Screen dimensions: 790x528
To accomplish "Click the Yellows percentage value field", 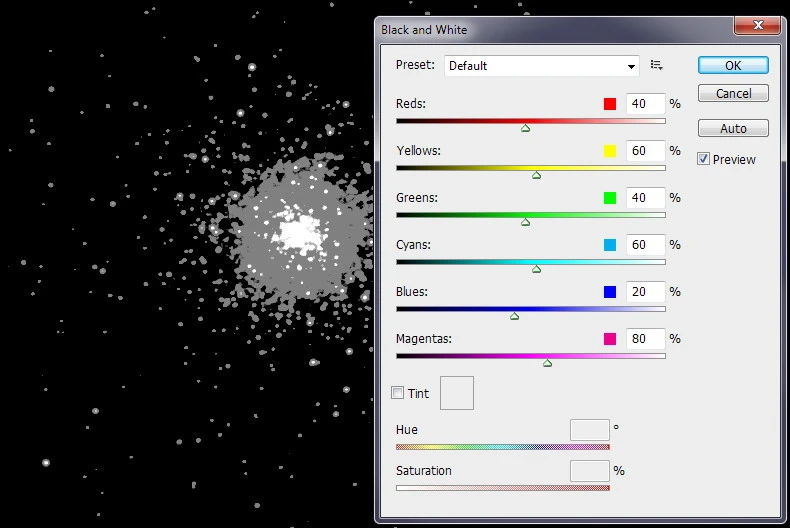I will point(645,151).
